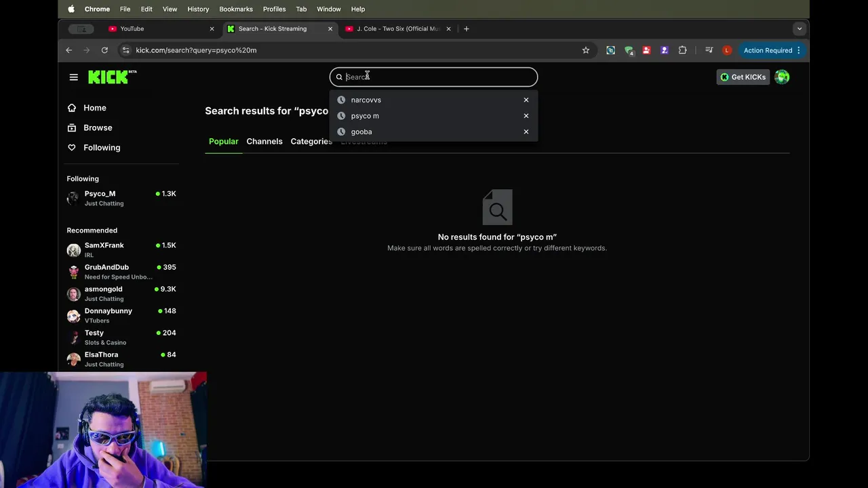Go back in browser history
Screen dimensions: 868x488
point(68,50)
